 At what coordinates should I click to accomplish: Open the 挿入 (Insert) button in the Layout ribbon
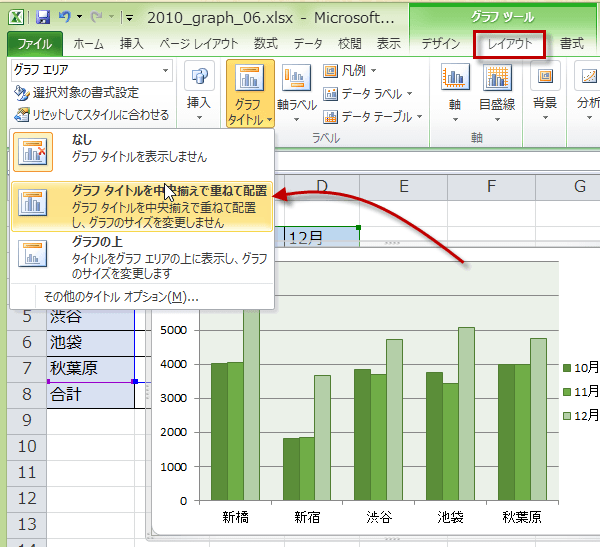(x=200, y=88)
